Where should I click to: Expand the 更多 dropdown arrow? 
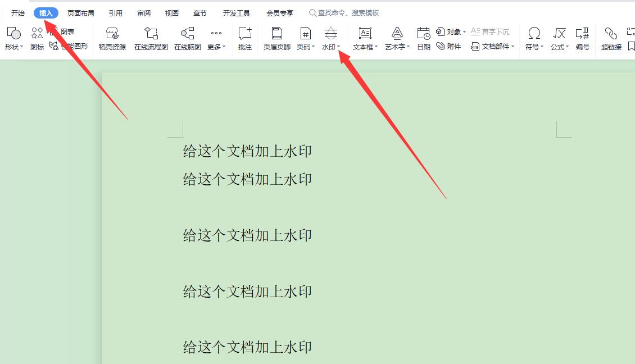(x=224, y=47)
